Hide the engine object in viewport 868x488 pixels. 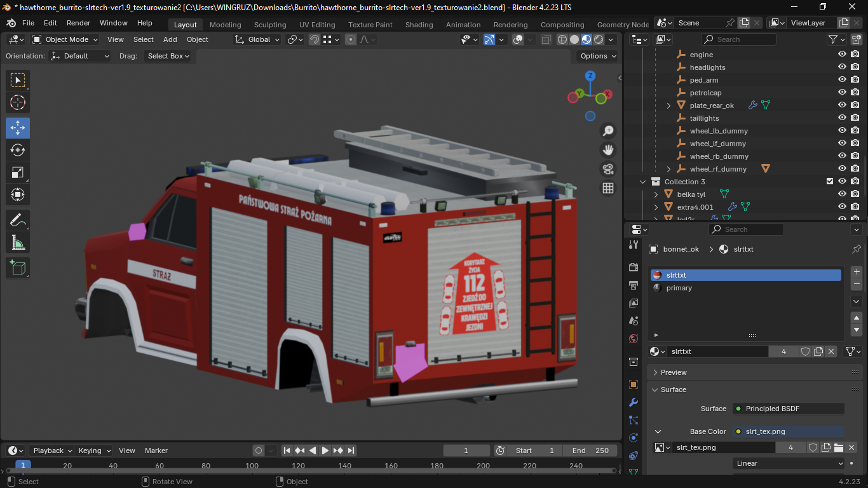point(842,55)
